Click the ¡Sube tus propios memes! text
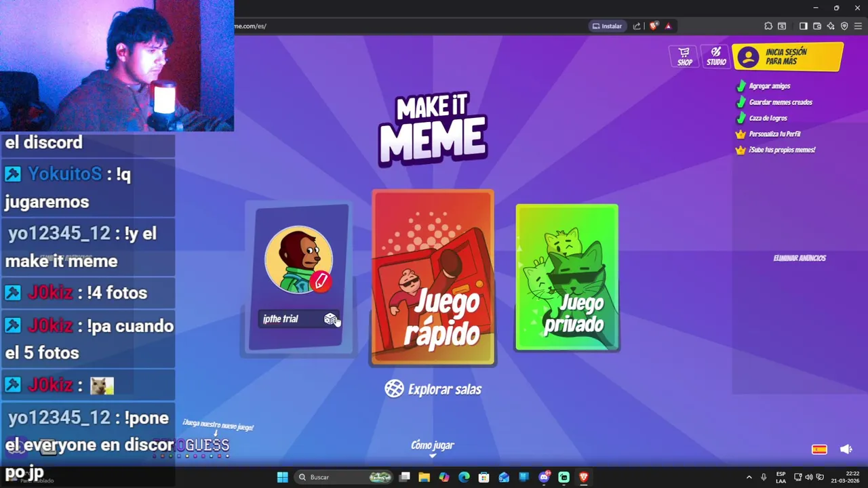Image resolution: width=868 pixels, height=488 pixels. coord(782,150)
